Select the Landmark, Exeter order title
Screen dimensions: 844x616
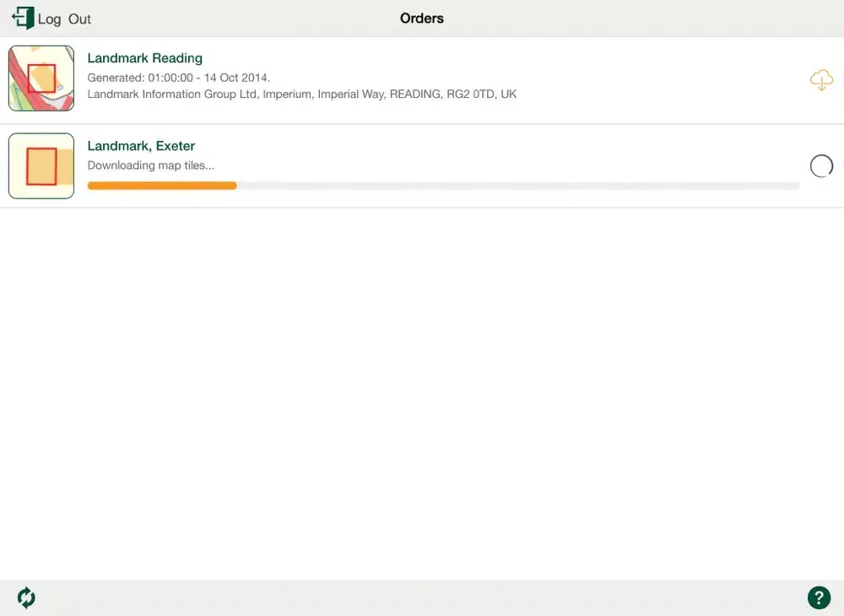click(141, 146)
